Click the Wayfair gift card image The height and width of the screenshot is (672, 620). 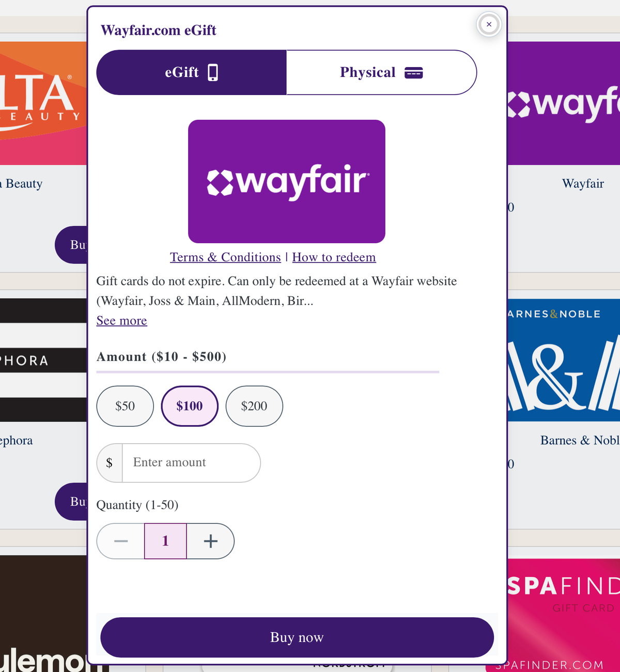click(x=287, y=181)
